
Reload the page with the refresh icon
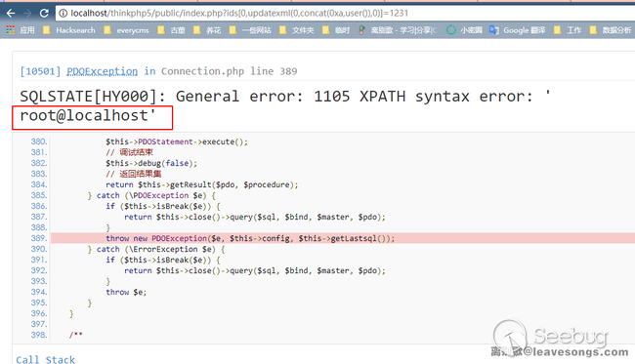tap(44, 14)
